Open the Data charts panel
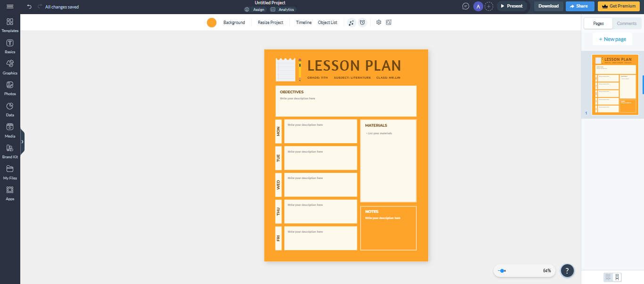The height and width of the screenshot is (284, 644). click(9, 108)
